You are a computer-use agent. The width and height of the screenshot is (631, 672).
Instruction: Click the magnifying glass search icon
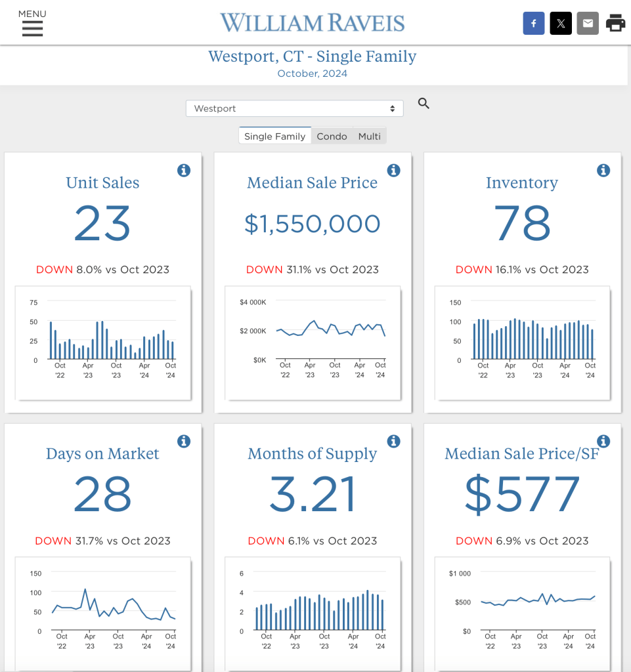tap(424, 103)
